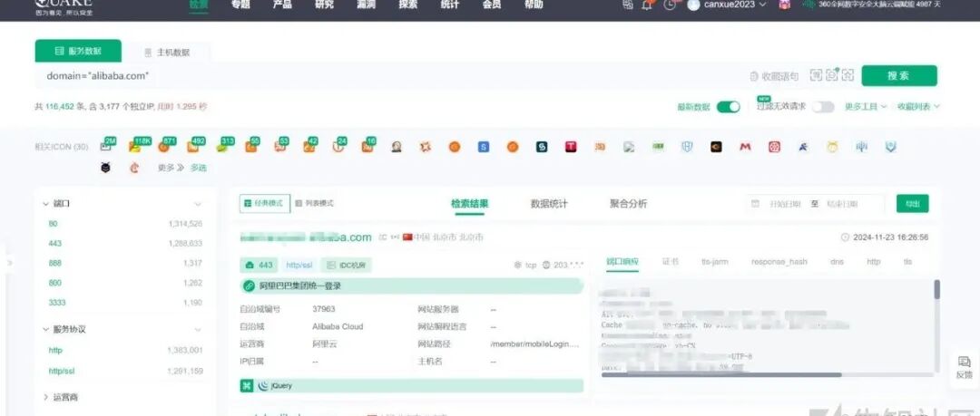Click the start date input field
The height and width of the screenshot is (416, 980).
[x=785, y=204]
